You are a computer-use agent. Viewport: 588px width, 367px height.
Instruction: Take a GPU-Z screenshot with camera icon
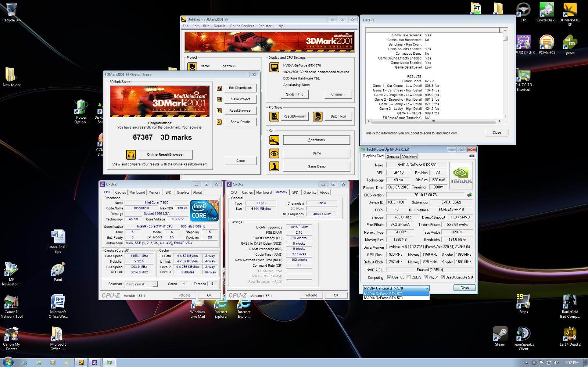[x=472, y=156]
